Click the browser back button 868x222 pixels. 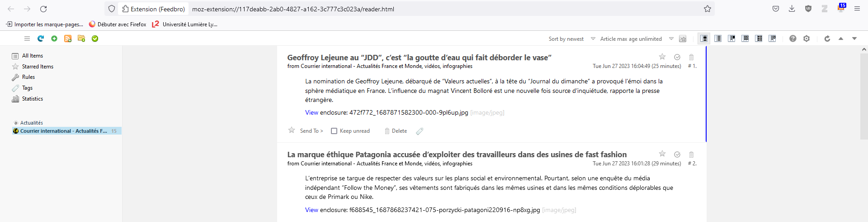click(11, 9)
